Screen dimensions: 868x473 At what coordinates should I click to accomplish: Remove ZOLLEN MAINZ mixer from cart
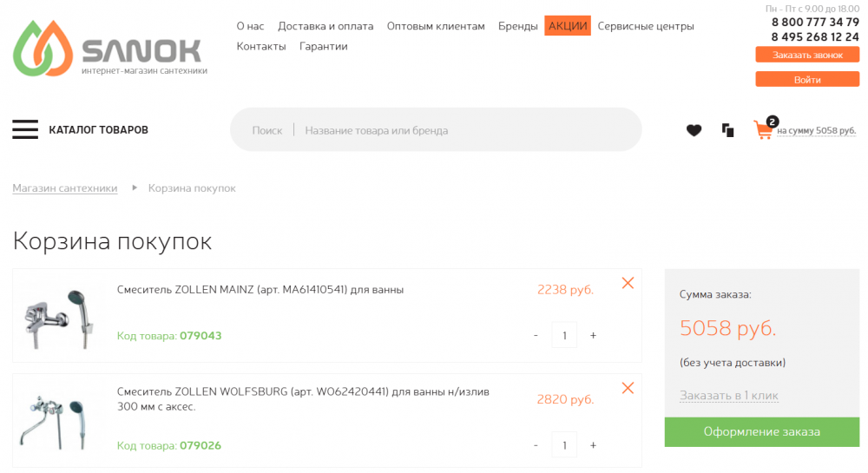628,283
